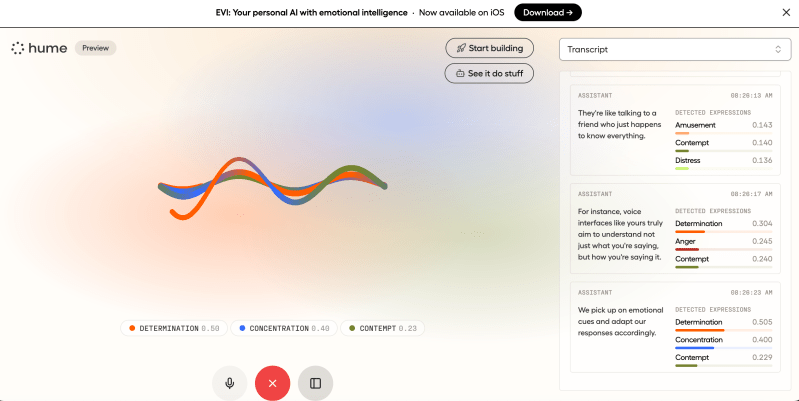Viewport: 799px width, 401px height.
Task: Click the Preview badge
Action: [x=96, y=48]
